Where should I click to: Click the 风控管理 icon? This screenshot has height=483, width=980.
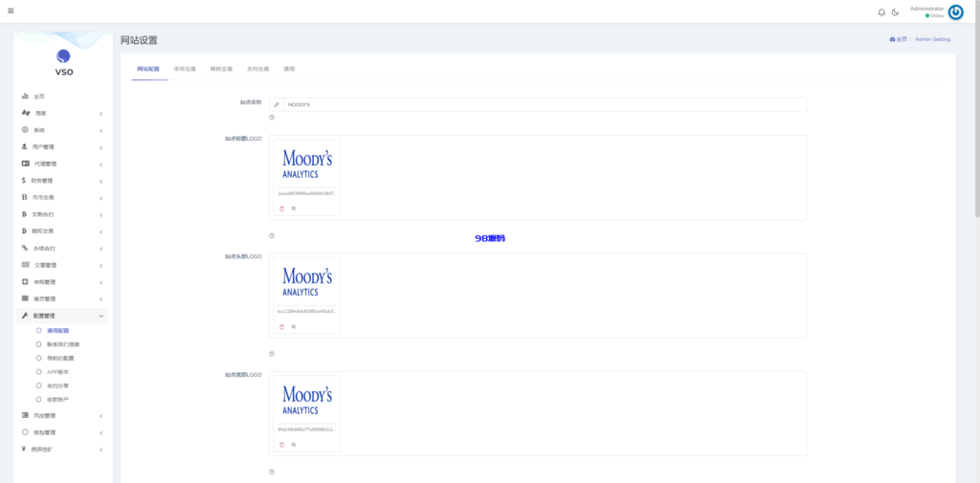(x=25, y=415)
